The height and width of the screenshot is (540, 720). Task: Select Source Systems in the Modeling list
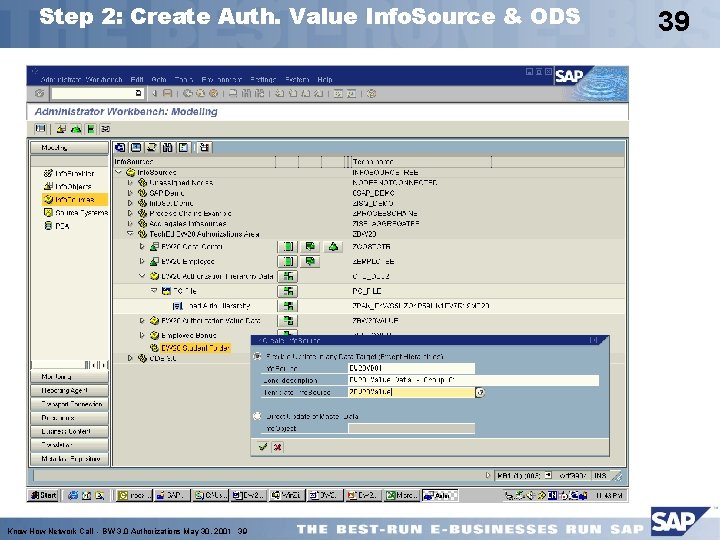pos(76,213)
